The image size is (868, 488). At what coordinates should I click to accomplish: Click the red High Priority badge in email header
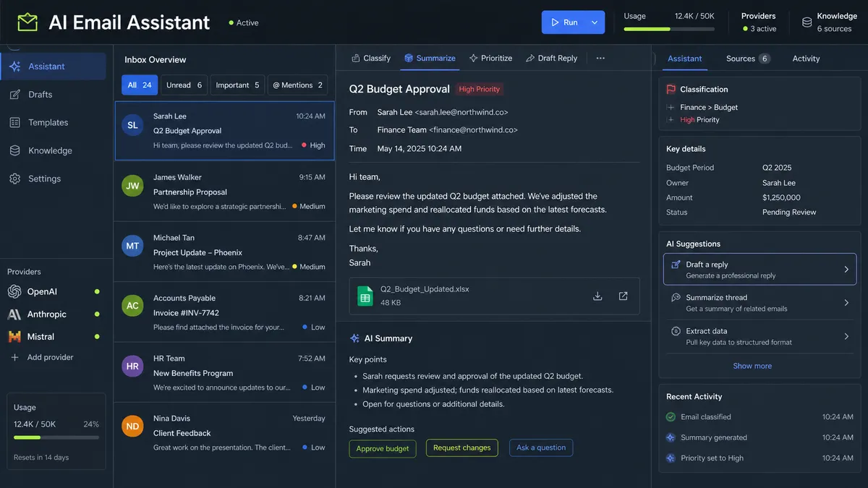click(480, 89)
